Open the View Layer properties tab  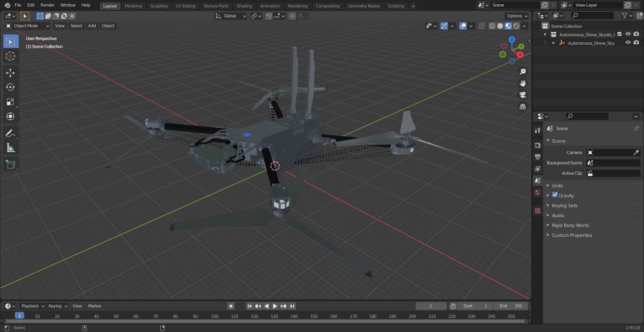[537, 169]
